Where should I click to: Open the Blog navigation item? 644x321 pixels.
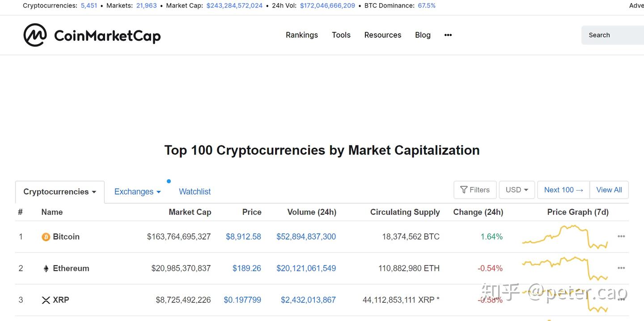[x=423, y=35]
